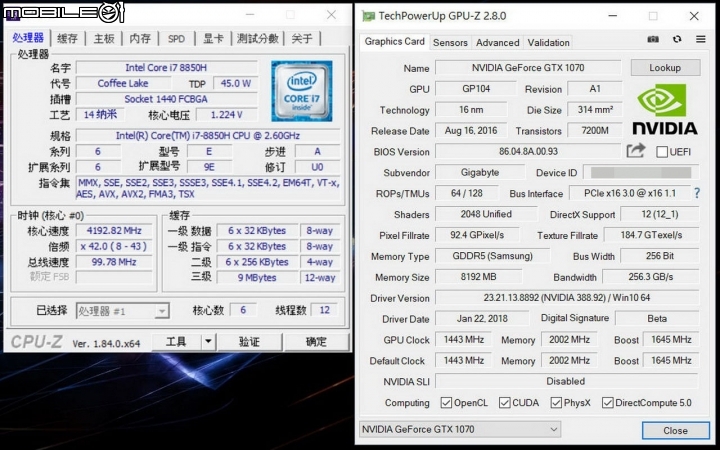Click the Bus Interface question mark
The width and height of the screenshot is (720, 450).
coord(697,193)
